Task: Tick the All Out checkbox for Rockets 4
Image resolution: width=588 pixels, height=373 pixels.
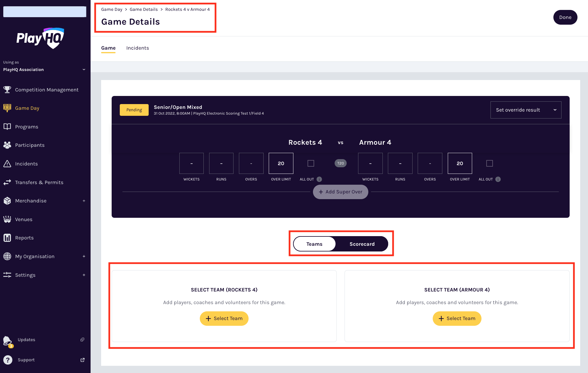Action: (x=311, y=163)
